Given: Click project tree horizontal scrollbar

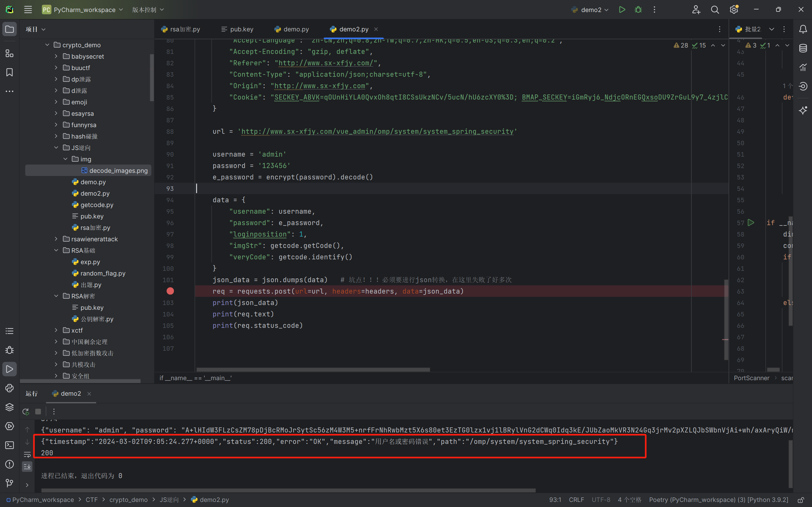Looking at the screenshot, I should (80, 381).
